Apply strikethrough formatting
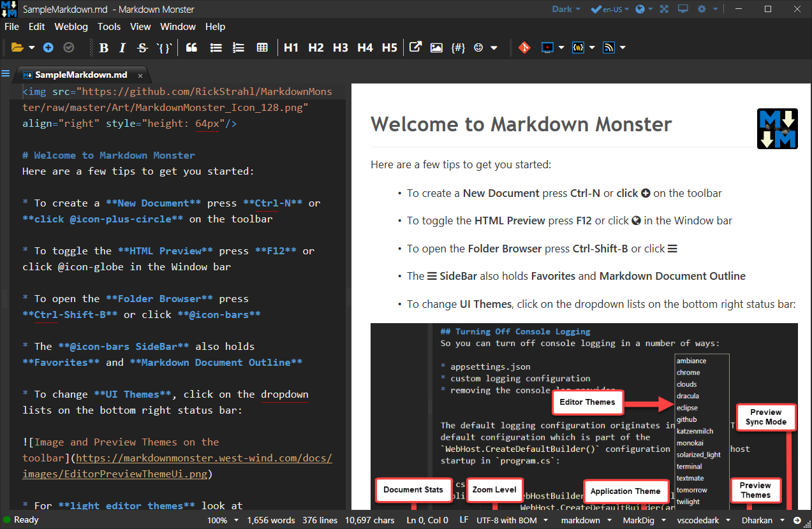 (142, 47)
